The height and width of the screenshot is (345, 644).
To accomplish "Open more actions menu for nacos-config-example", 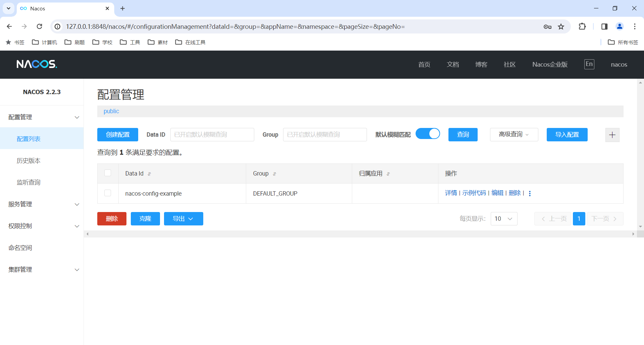I will point(530,193).
